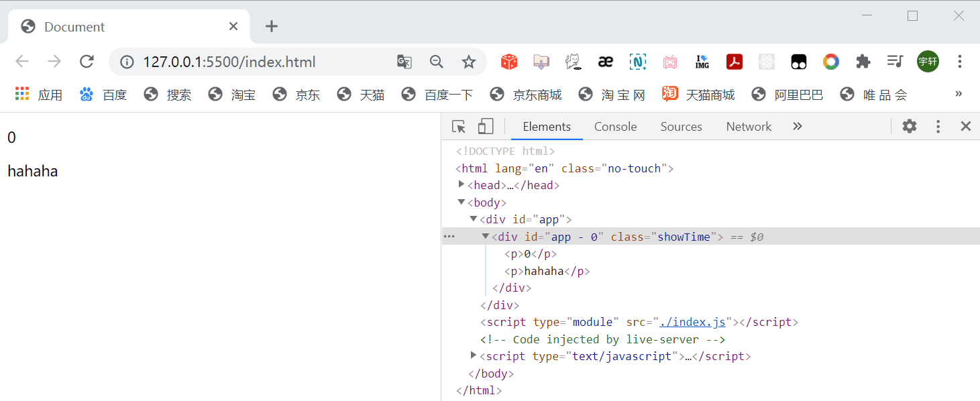The height and width of the screenshot is (401, 980).
Task: Open the translate page icon
Action: pos(404,62)
